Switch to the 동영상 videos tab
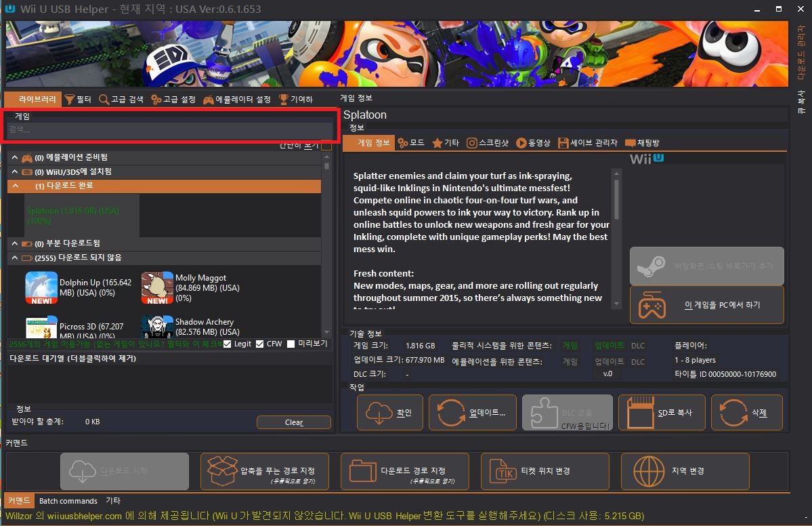 (x=533, y=142)
